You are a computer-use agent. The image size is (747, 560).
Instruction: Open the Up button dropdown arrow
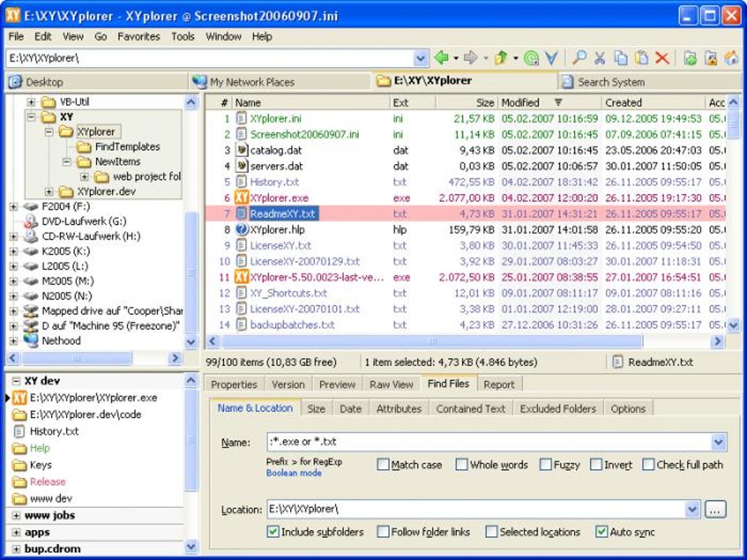click(516, 59)
